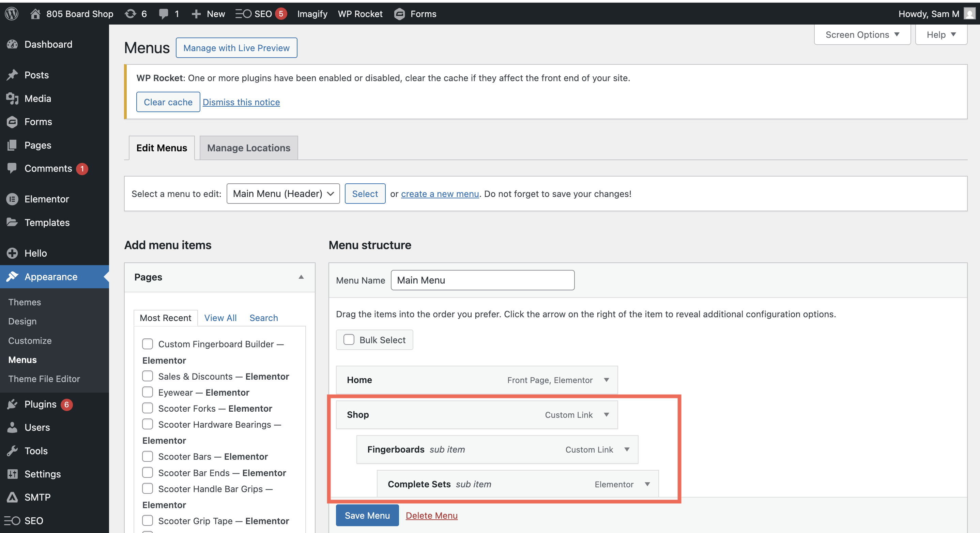Tick the Eyewear page checkbox

148,392
